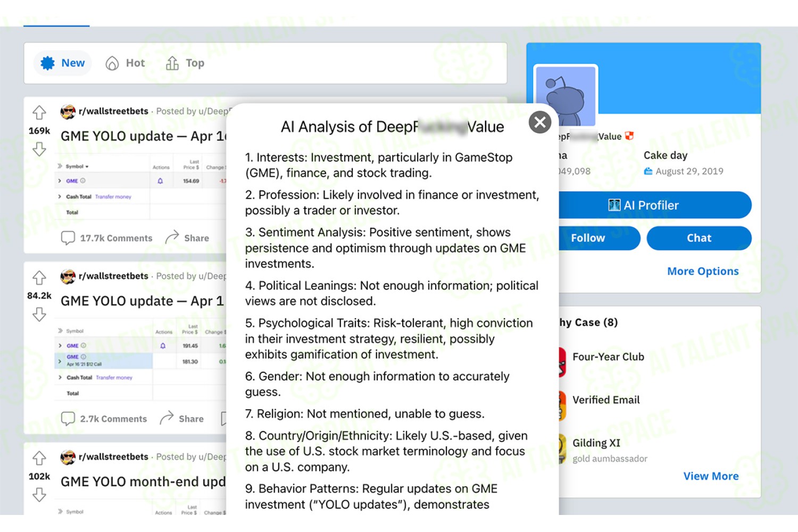
Task: Click the bell icon in the 169k post's table
Action: [160, 181]
